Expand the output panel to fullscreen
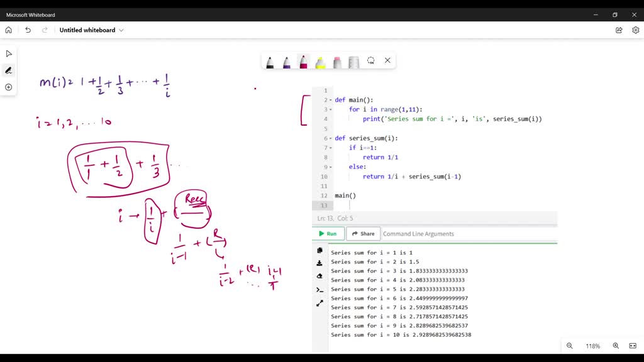This screenshot has height=362, width=644. (x=319, y=304)
